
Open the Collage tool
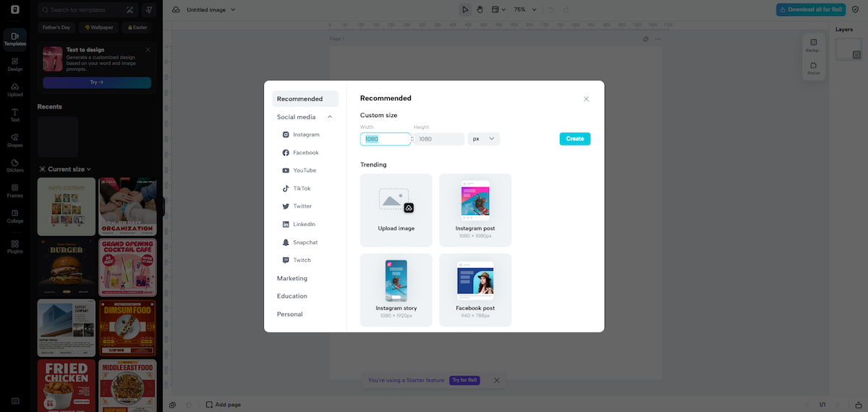14,216
